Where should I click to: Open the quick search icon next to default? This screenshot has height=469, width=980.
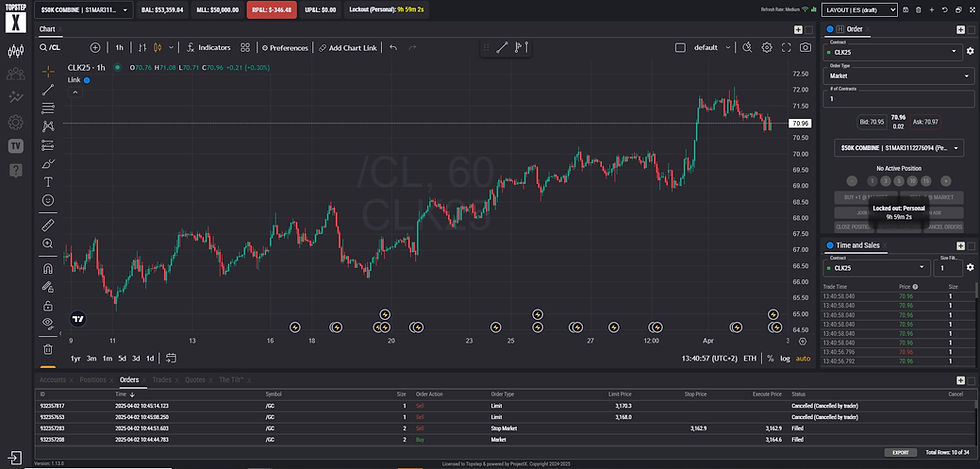coord(747,48)
